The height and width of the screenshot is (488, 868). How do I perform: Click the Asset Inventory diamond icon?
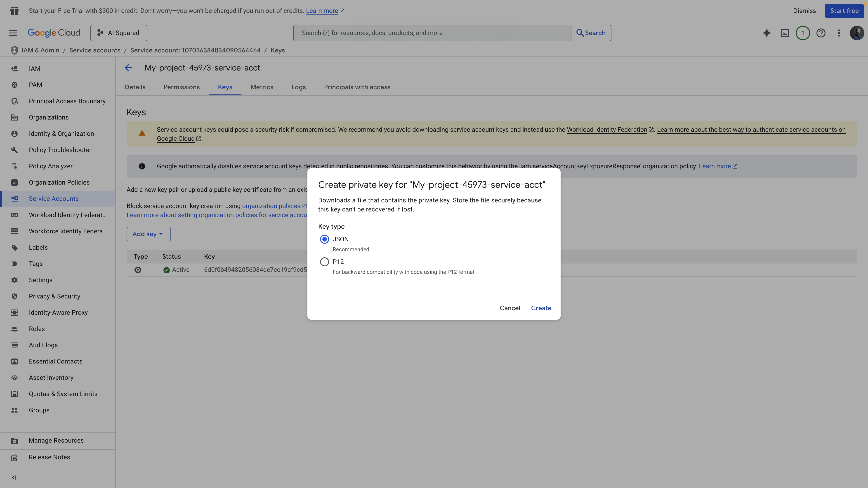pyautogui.click(x=14, y=378)
